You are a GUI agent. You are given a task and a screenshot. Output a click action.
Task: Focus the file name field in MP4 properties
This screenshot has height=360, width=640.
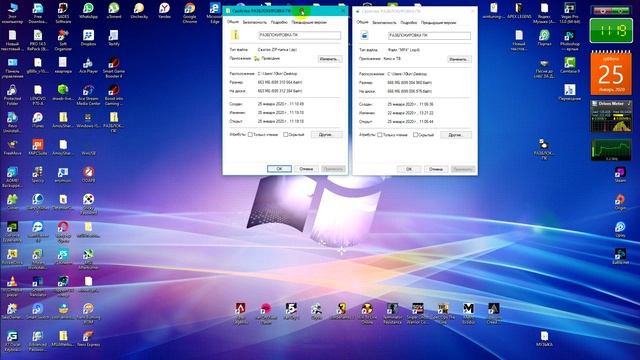pos(429,36)
